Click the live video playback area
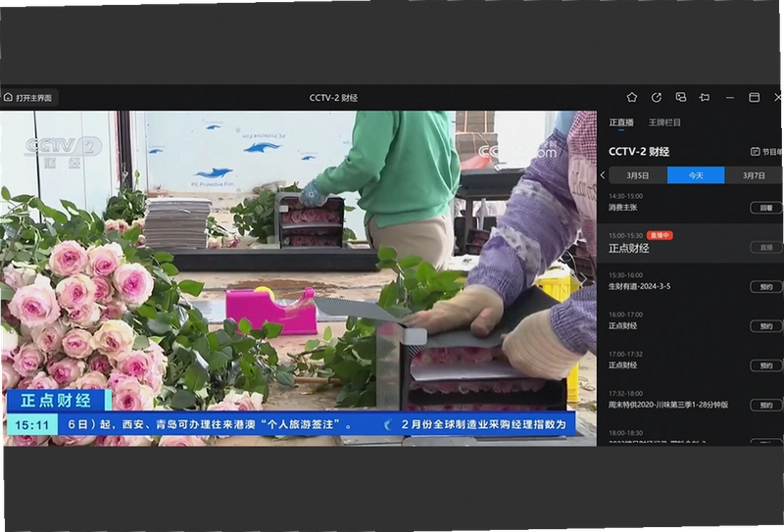 [298, 278]
